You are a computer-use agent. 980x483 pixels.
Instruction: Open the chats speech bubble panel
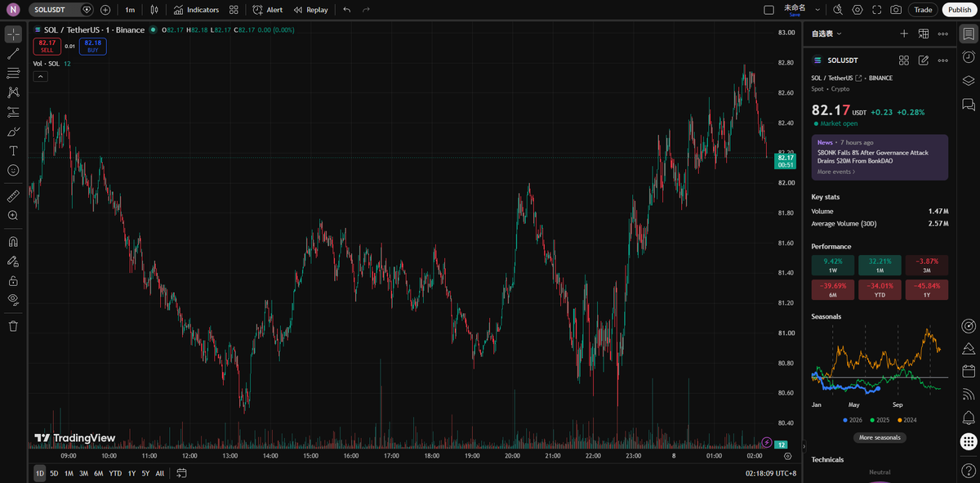point(969,104)
